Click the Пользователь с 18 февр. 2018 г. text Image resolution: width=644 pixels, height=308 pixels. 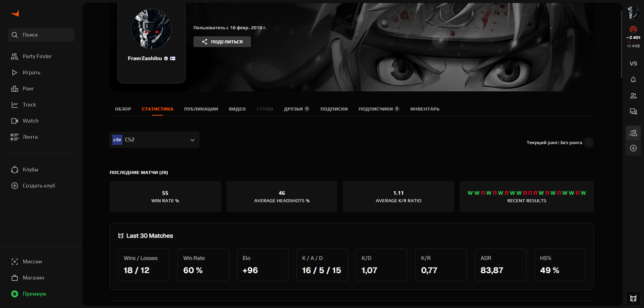[230, 28]
